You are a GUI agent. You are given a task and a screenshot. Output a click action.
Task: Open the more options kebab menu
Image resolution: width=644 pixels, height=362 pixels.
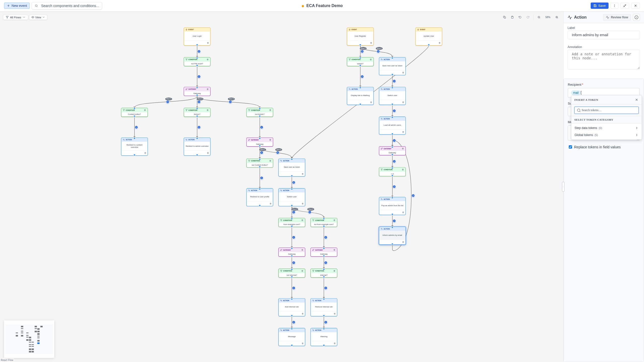pyautogui.click(x=614, y=6)
